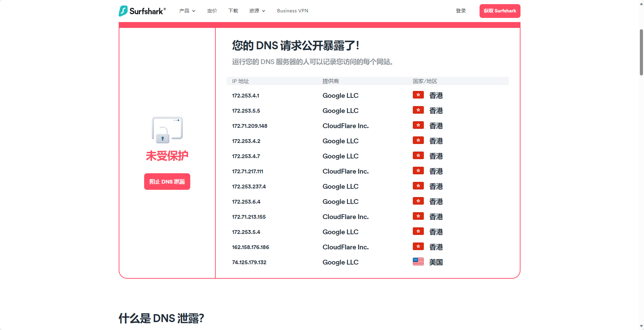The height and width of the screenshot is (330, 644).
Task: Click the flag in the 172.71.217.111 row
Action: pyautogui.click(x=418, y=171)
